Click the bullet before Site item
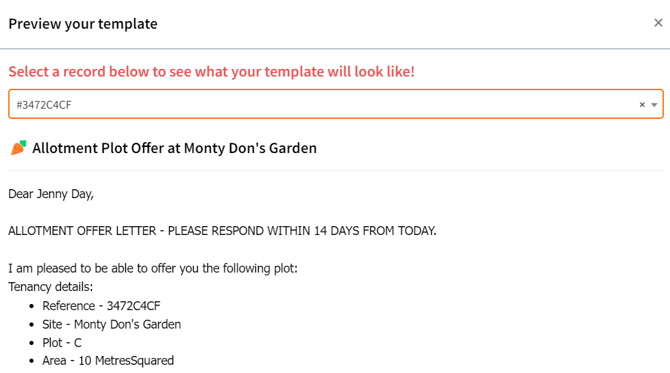 click(x=32, y=325)
